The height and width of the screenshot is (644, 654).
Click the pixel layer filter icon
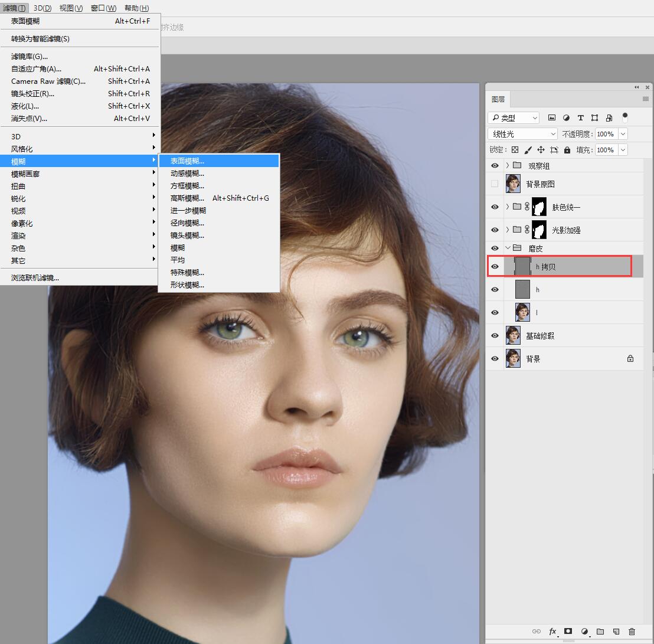(x=551, y=117)
